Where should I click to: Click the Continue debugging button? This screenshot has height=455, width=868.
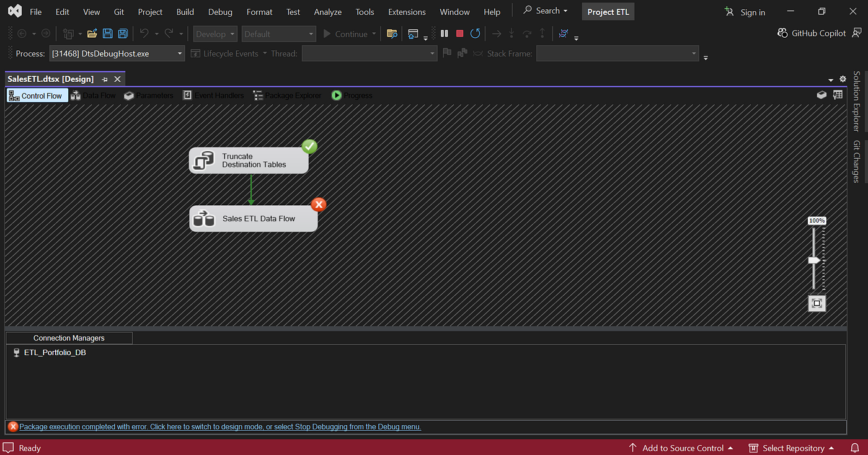[x=345, y=34]
